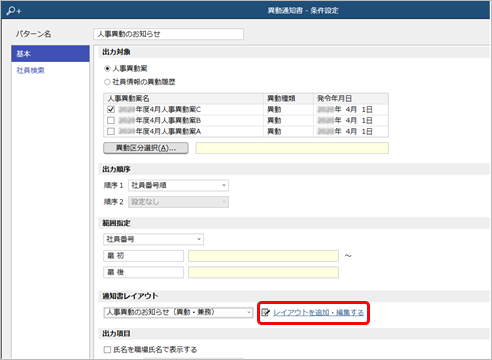Click the edit icon beside layout link
Screen dimensions: 492x360
point(265,312)
